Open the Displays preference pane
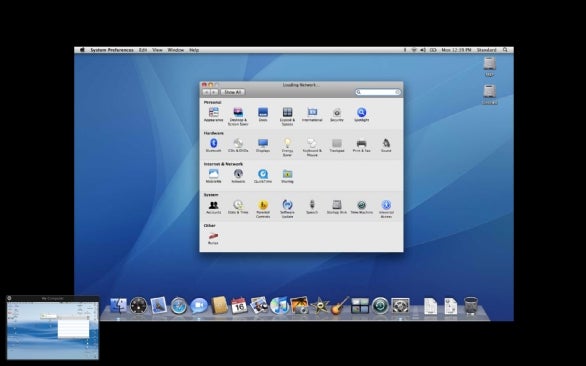586x366 pixels. point(263,145)
